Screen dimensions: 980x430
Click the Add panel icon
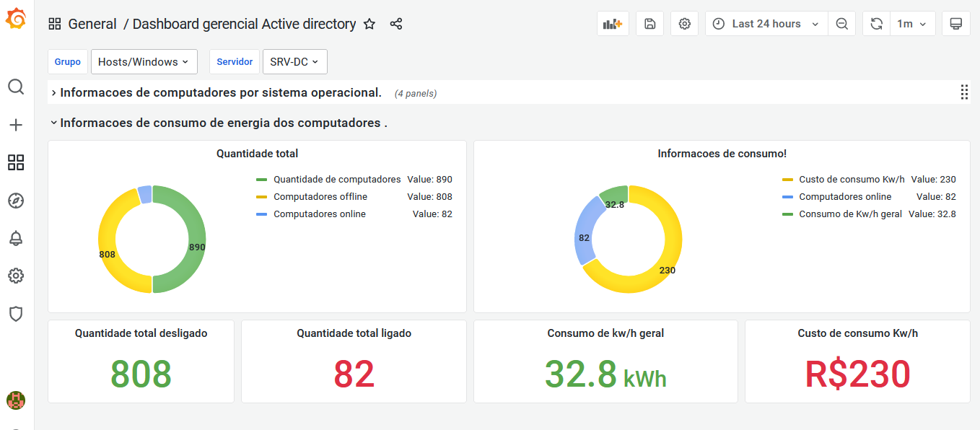click(x=613, y=24)
